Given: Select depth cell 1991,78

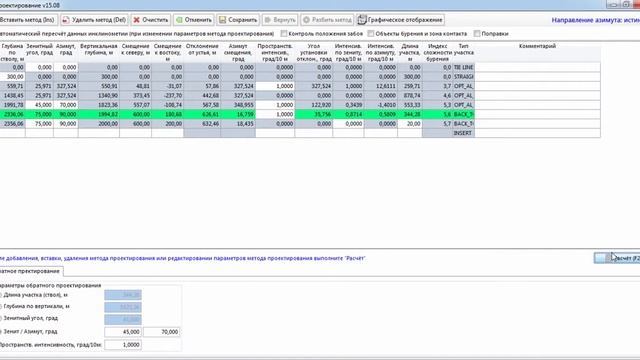Looking at the screenshot, I should [x=13, y=105].
